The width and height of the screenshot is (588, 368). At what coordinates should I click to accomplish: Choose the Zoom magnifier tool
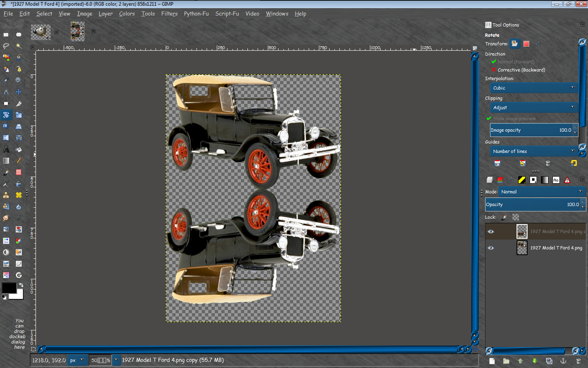18,81
